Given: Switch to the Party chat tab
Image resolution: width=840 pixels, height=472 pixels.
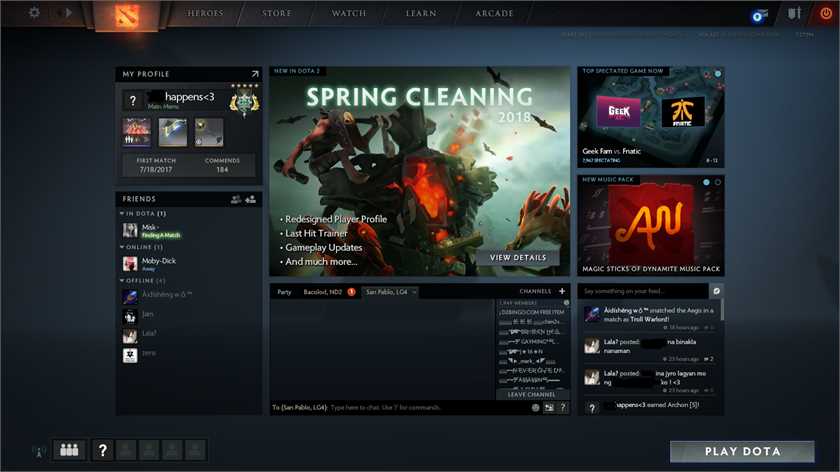Looking at the screenshot, I should [284, 292].
